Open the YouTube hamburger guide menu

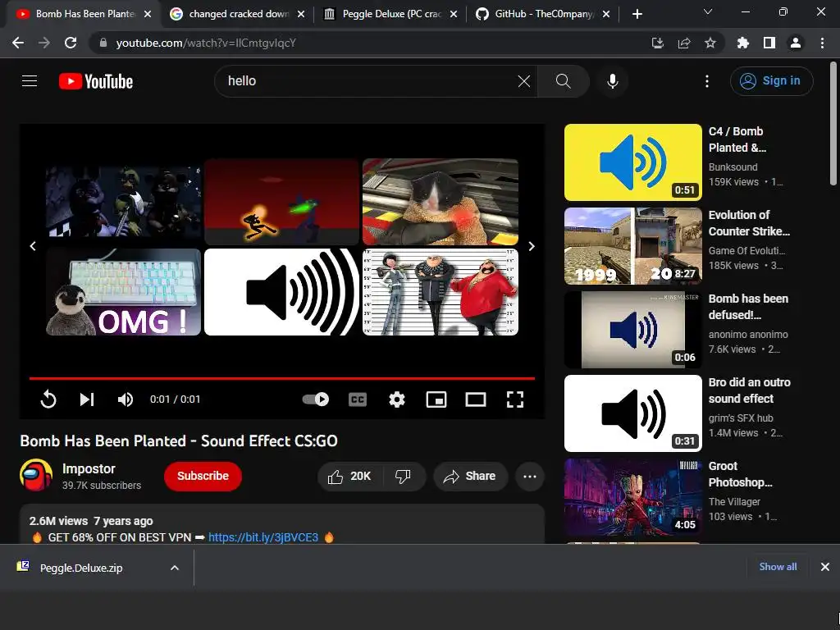[x=30, y=81]
